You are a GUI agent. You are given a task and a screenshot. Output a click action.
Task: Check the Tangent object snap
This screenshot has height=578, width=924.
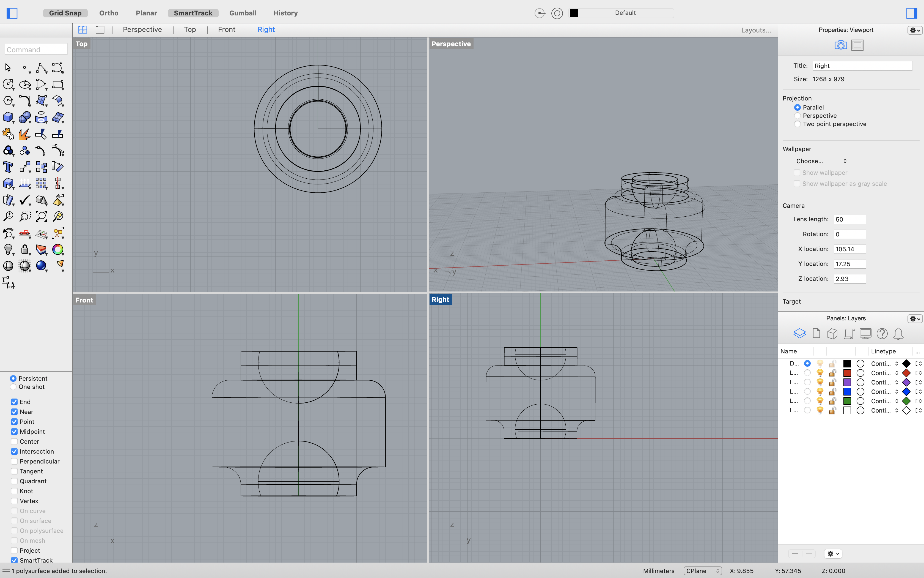point(14,471)
